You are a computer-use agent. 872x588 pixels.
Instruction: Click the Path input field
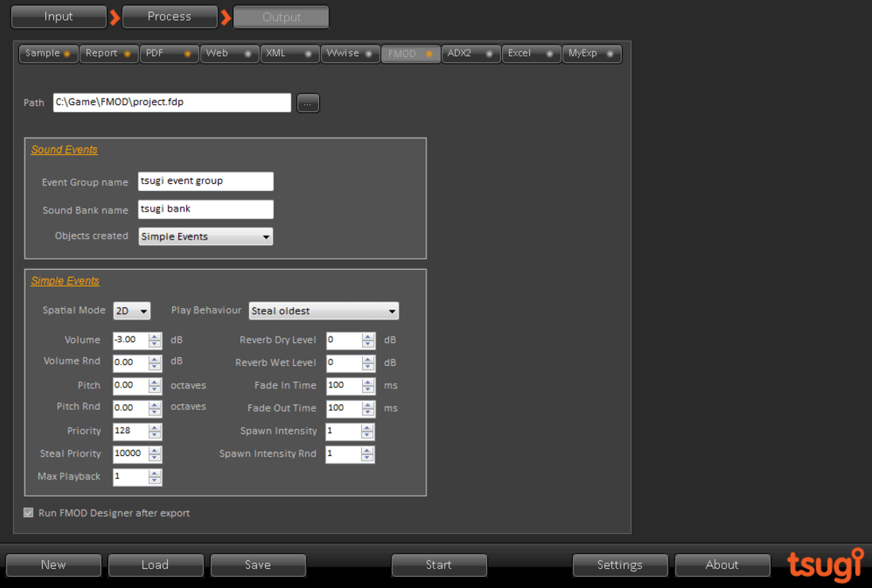tap(172, 103)
